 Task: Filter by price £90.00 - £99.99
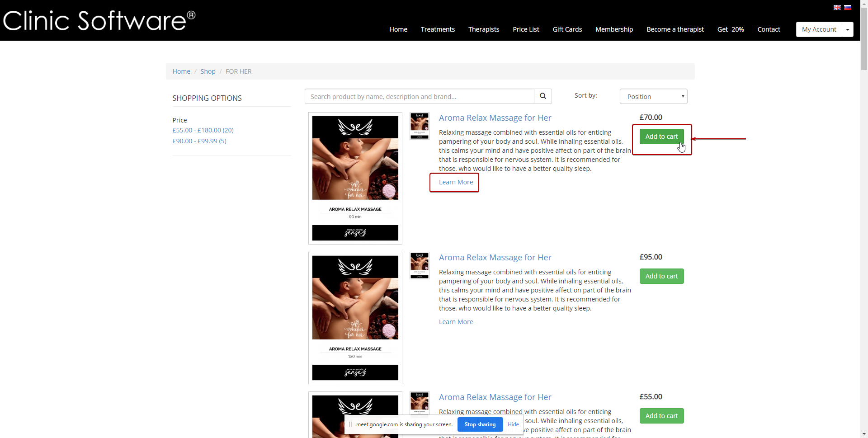(199, 141)
